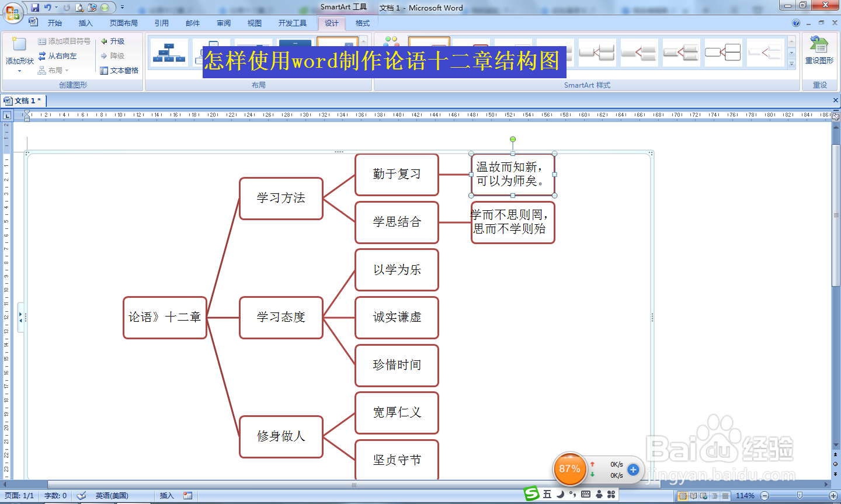
Task: Click the Save icon in Quick Access Toolbar
Action: (x=36, y=6)
